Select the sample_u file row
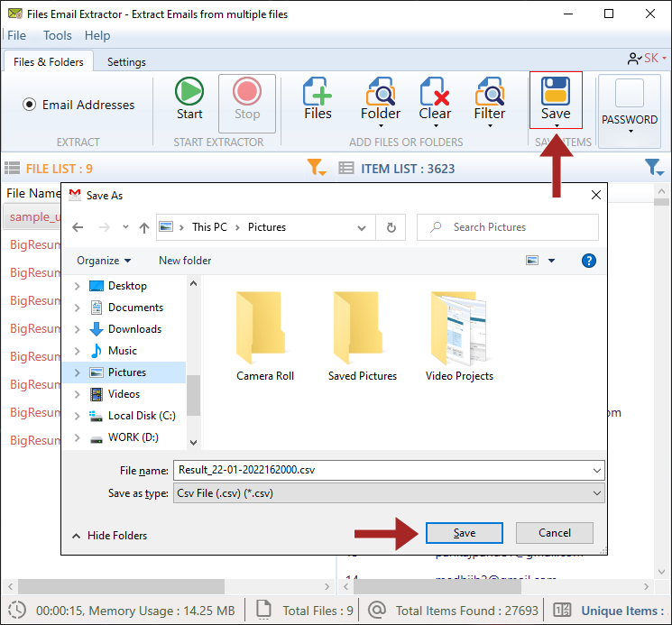The height and width of the screenshot is (625, 672). [x=32, y=216]
